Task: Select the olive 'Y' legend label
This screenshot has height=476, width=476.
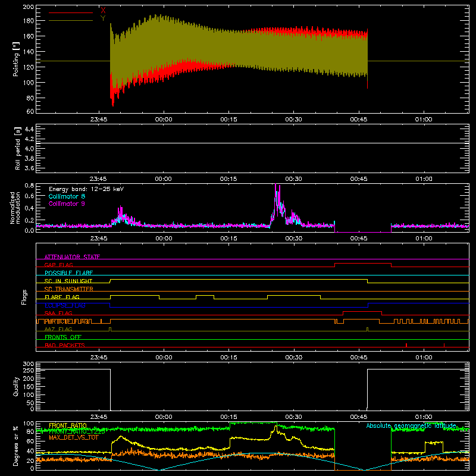Action: coord(103,18)
